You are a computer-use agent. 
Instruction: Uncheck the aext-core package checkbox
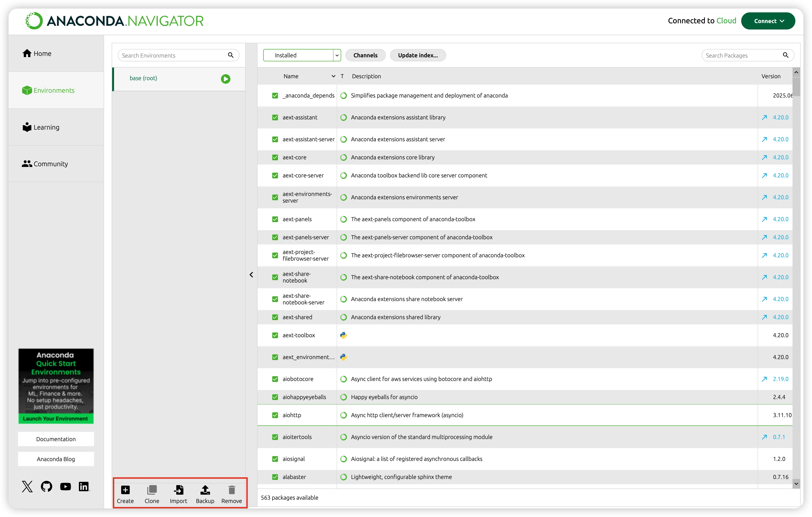pyautogui.click(x=275, y=158)
